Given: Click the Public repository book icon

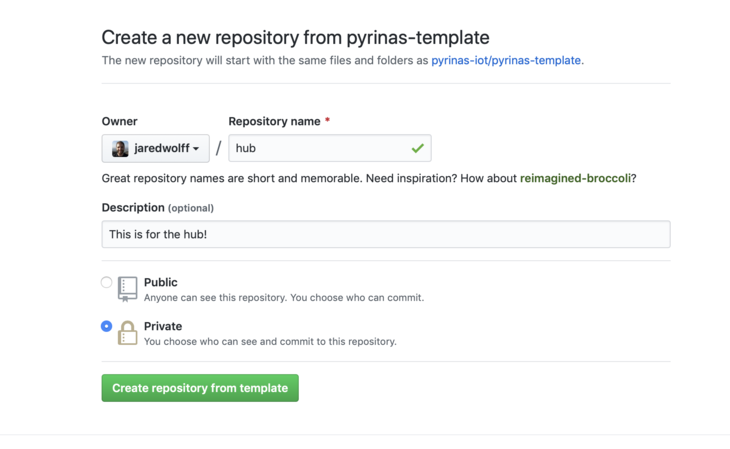Looking at the screenshot, I should click(x=127, y=289).
